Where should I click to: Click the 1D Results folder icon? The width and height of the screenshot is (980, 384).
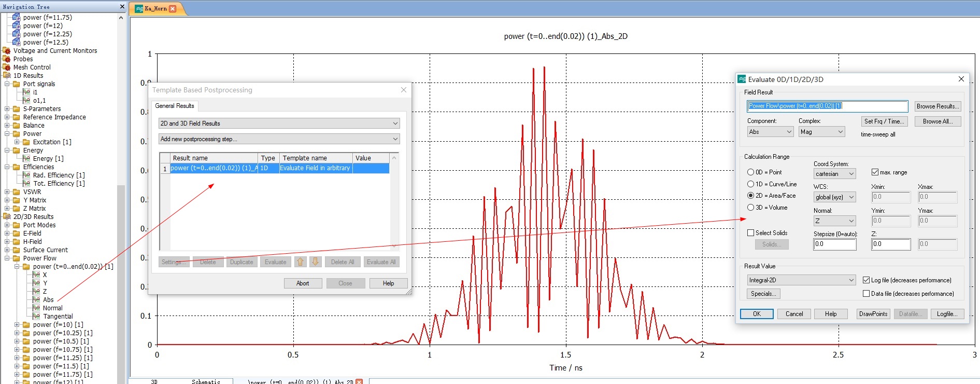coord(7,75)
